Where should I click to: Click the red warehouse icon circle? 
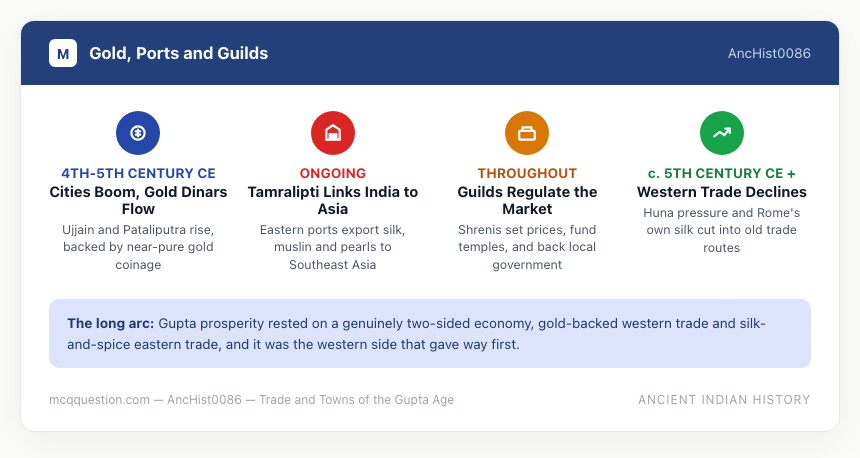coord(333,133)
